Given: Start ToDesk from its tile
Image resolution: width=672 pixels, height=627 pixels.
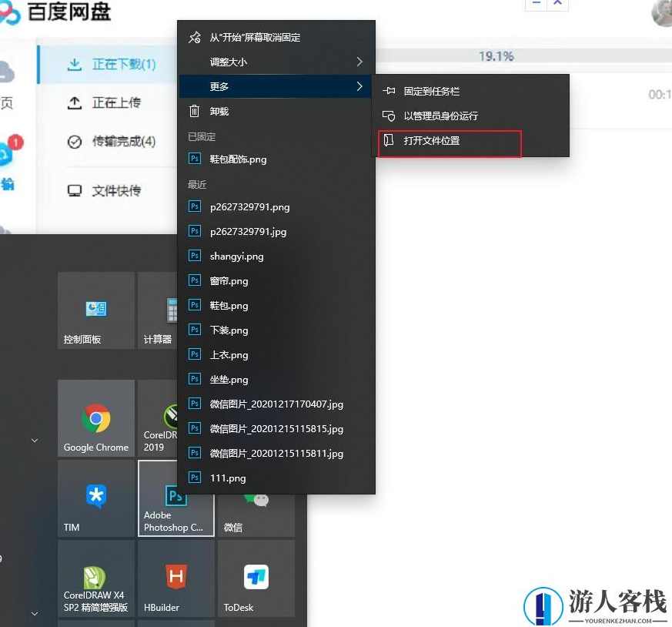Looking at the screenshot, I should 256,579.
